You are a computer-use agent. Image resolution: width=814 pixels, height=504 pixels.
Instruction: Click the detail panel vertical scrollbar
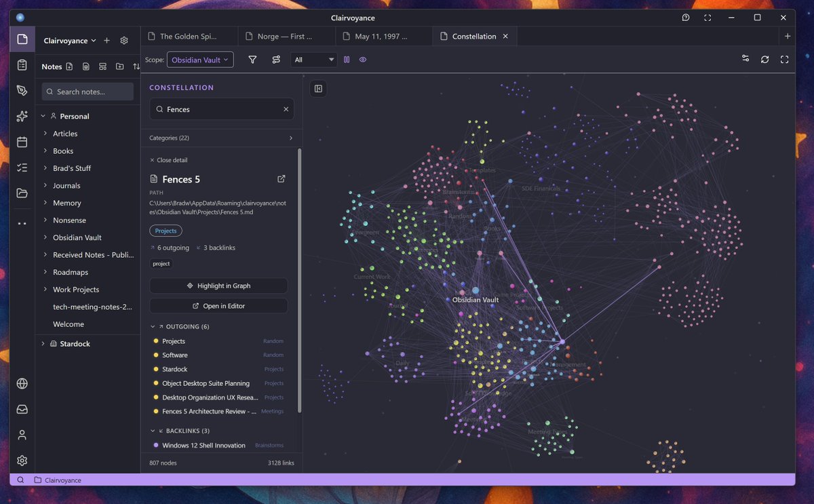pos(300,280)
